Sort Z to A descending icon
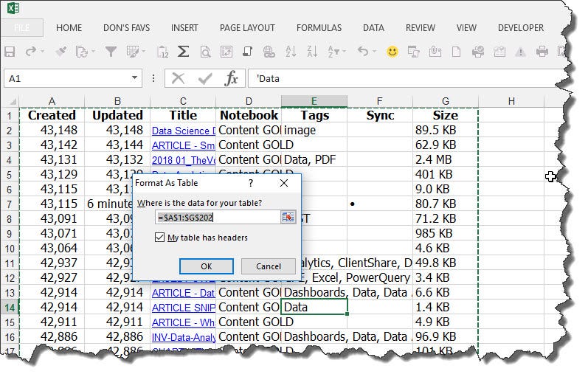 pos(312,51)
